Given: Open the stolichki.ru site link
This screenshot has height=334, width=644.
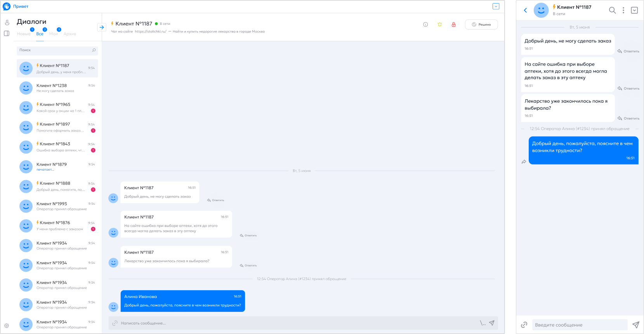Looking at the screenshot, I should [x=151, y=31].
